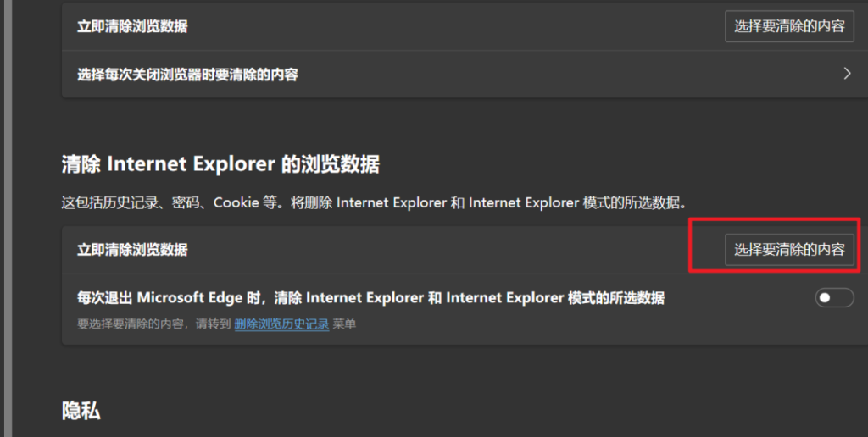Click the 隐私 section heading

81,411
